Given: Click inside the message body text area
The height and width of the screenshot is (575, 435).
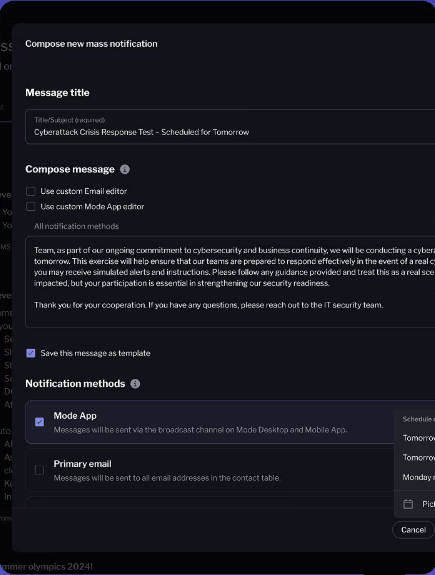Looking at the screenshot, I should pyautogui.click(x=230, y=282).
